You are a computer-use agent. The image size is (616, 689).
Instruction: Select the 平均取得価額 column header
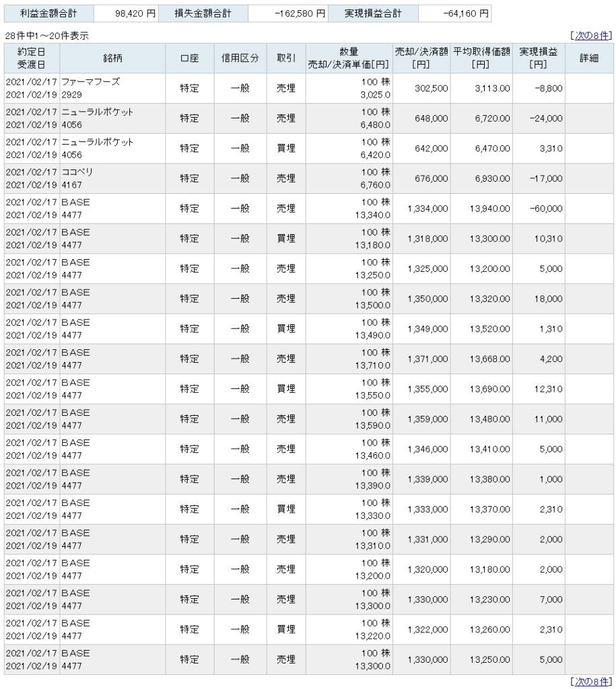point(481,58)
